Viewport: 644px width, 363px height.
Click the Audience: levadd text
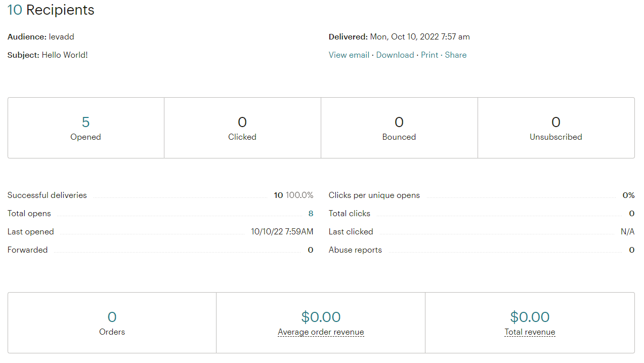tap(41, 37)
